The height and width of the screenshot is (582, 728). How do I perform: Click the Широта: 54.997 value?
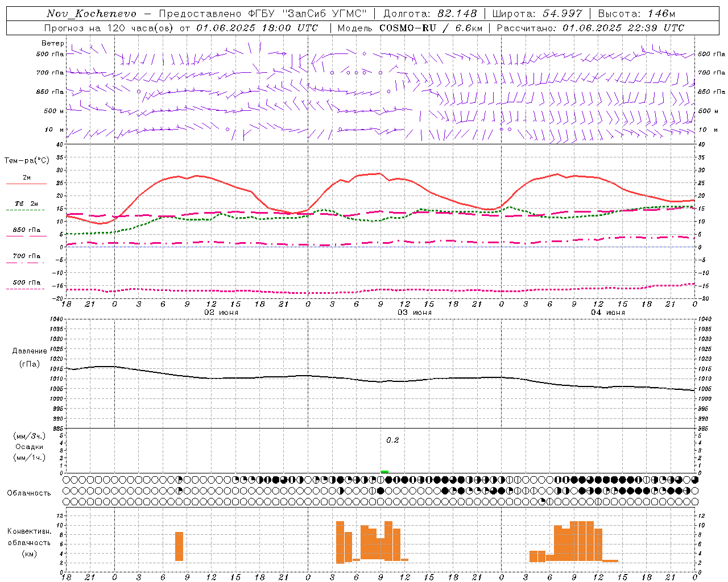click(x=537, y=14)
